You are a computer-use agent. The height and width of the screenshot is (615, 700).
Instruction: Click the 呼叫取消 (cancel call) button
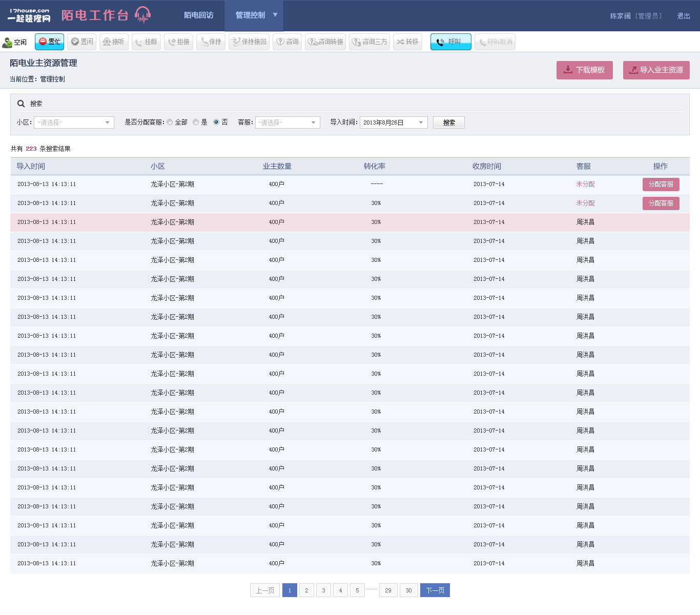pyautogui.click(x=495, y=42)
